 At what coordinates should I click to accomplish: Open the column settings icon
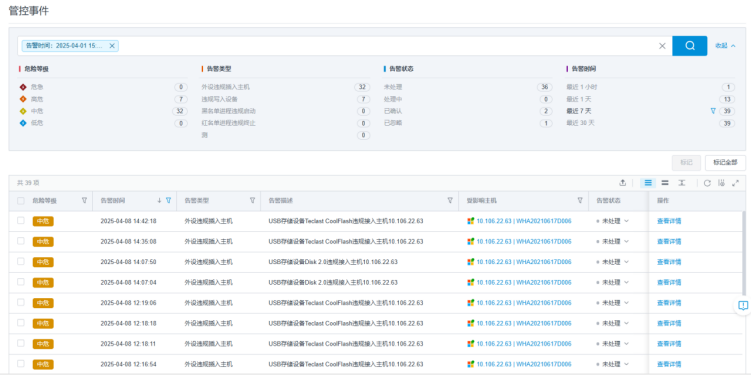tap(721, 183)
